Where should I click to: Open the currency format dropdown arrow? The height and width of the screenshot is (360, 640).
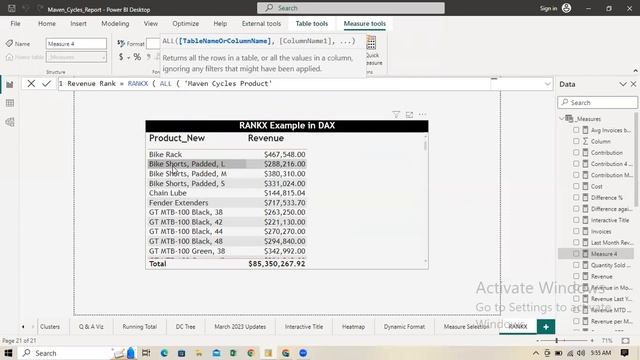(x=128, y=58)
